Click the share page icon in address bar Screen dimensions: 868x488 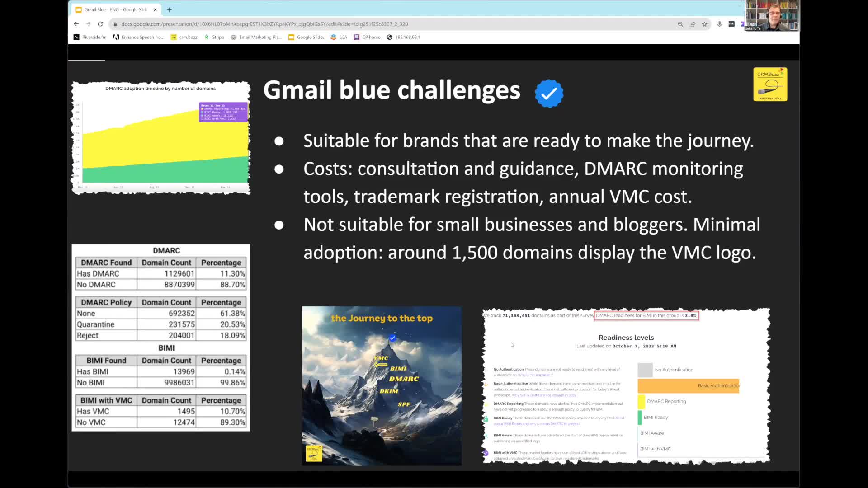pos(693,24)
